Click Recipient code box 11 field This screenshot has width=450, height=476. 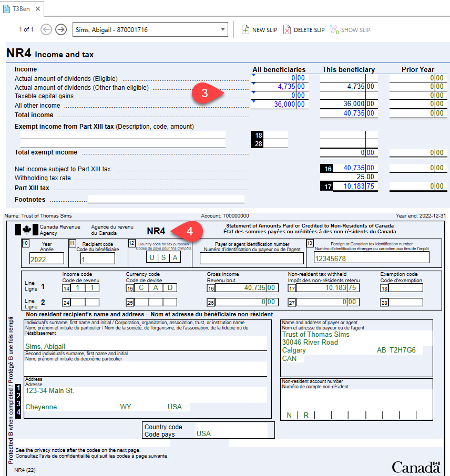click(x=98, y=259)
